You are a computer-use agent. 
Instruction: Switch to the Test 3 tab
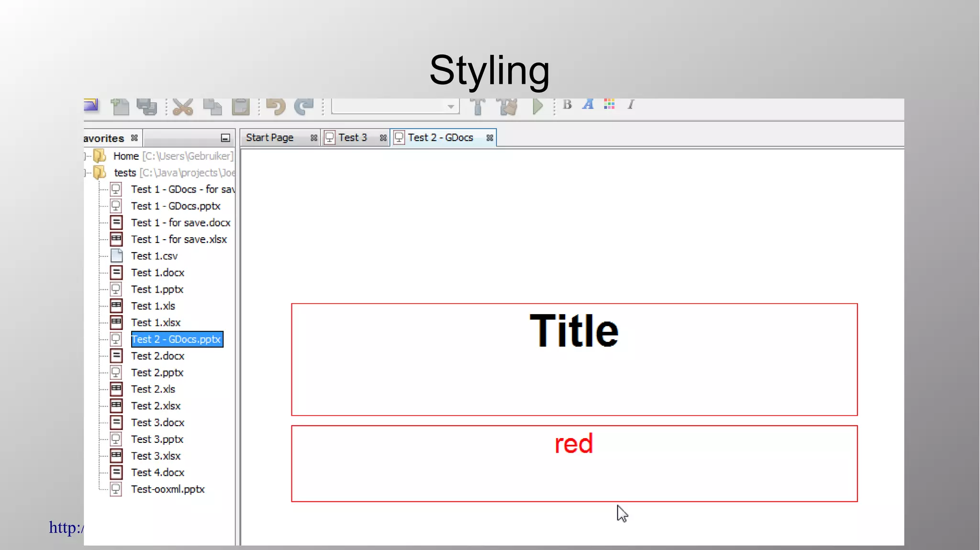[353, 138]
